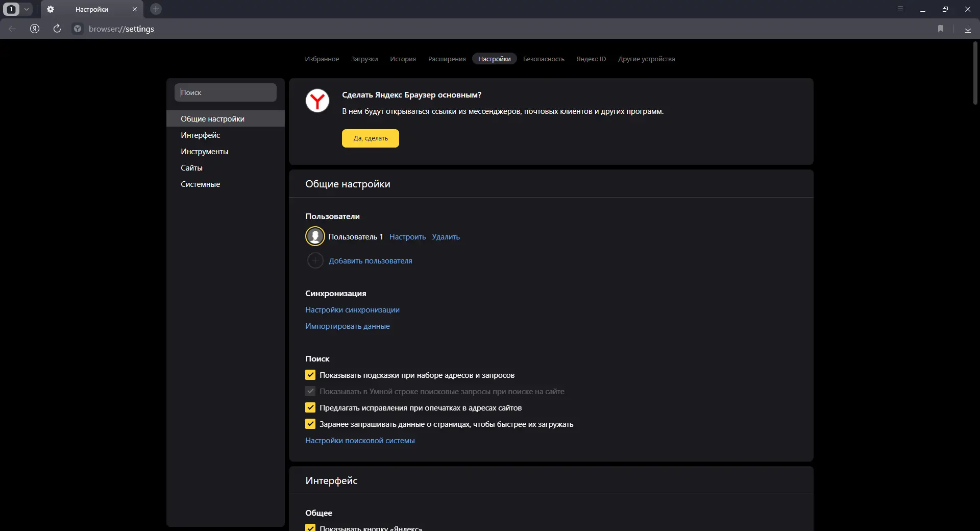Click the tab counter icon showing 1
The height and width of the screenshot is (531, 980).
(11, 9)
